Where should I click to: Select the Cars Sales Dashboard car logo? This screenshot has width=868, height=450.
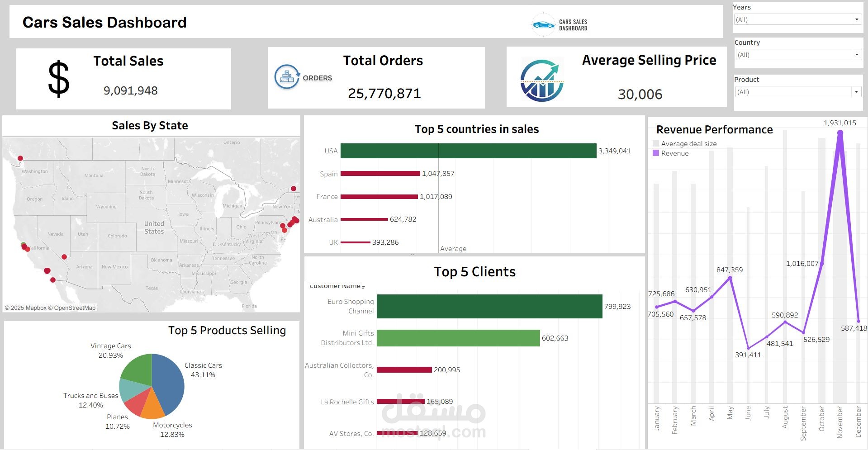coord(543,24)
